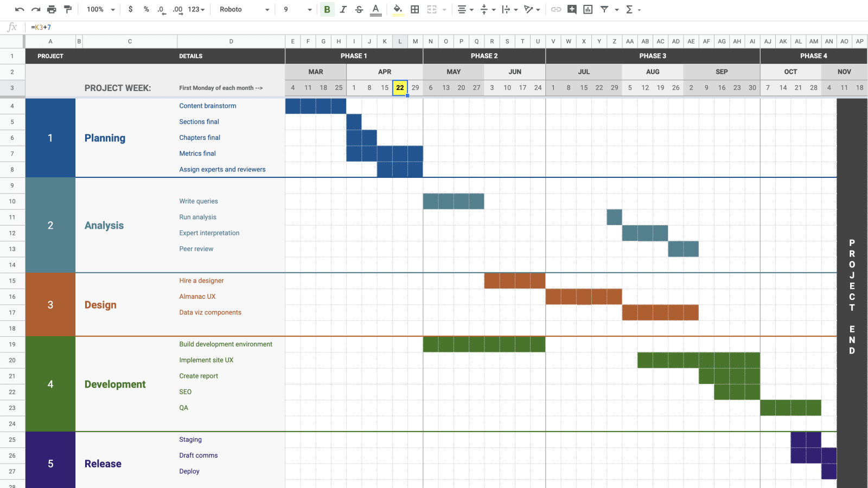The height and width of the screenshot is (488, 868).
Task: Click the PHASE 1 header cell
Action: click(354, 56)
